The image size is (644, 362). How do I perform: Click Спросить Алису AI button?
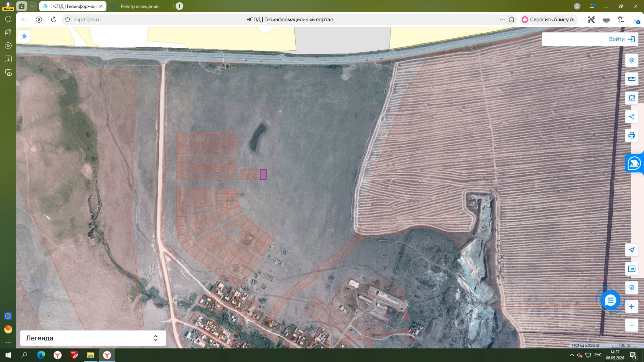[548, 19]
